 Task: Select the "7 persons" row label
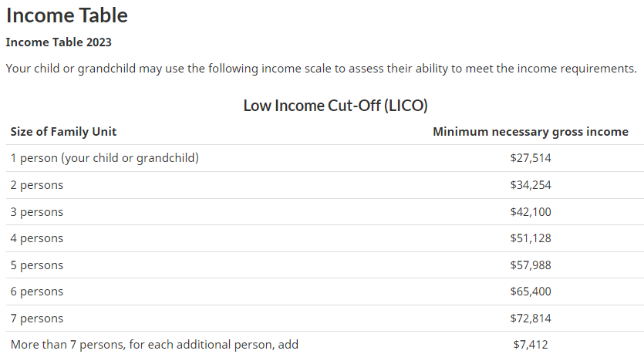point(37,319)
